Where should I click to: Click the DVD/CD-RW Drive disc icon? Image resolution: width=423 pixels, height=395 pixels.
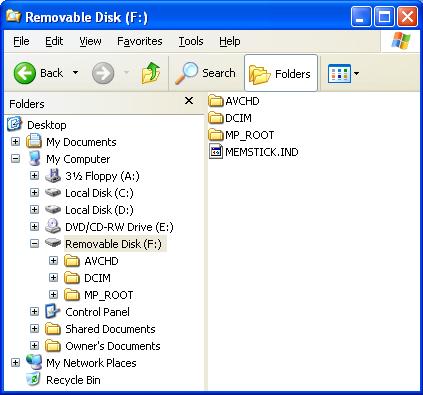pos(53,226)
